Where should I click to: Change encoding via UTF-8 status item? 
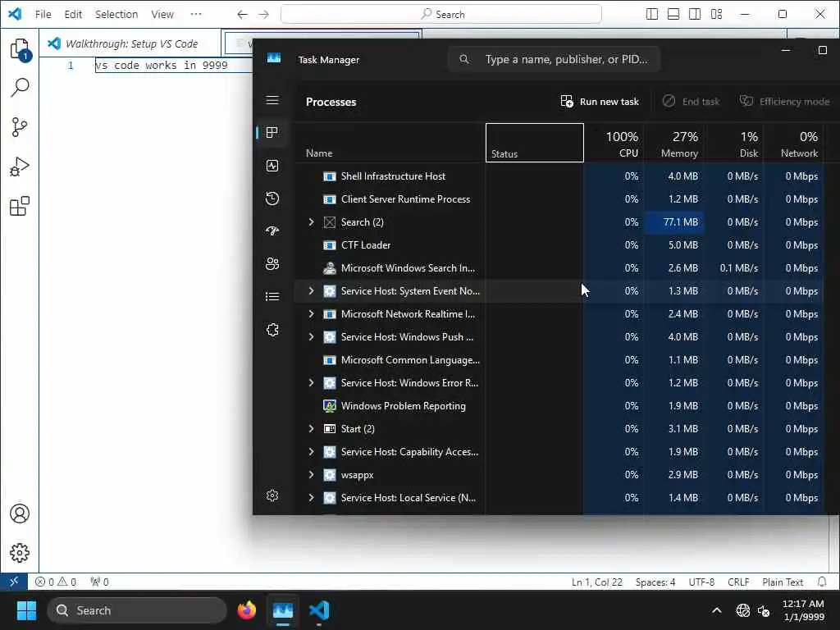coord(701,582)
